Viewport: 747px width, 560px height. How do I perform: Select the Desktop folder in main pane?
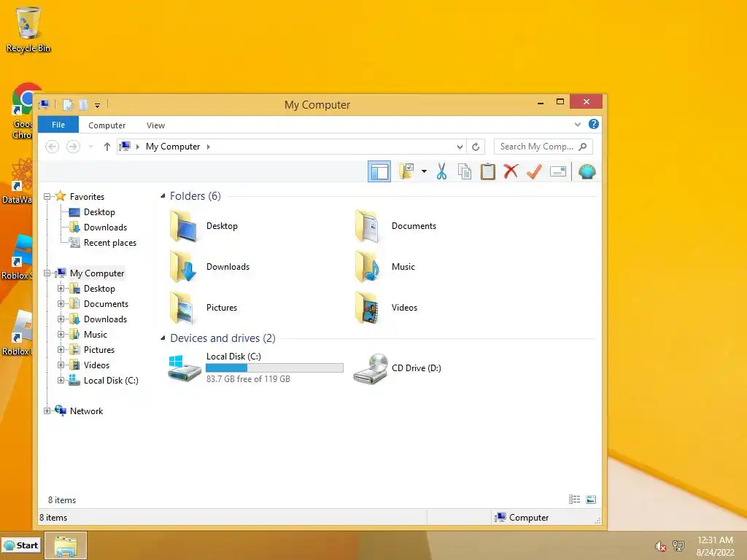[205, 226]
